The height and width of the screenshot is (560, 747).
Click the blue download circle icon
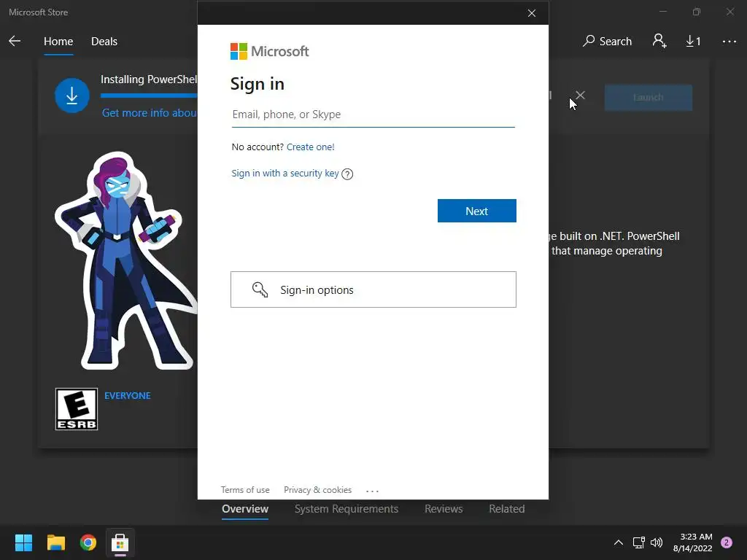click(72, 96)
